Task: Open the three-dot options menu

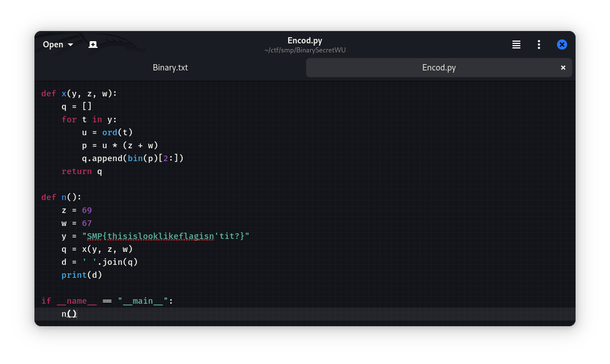Action: (x=539, y=45)
